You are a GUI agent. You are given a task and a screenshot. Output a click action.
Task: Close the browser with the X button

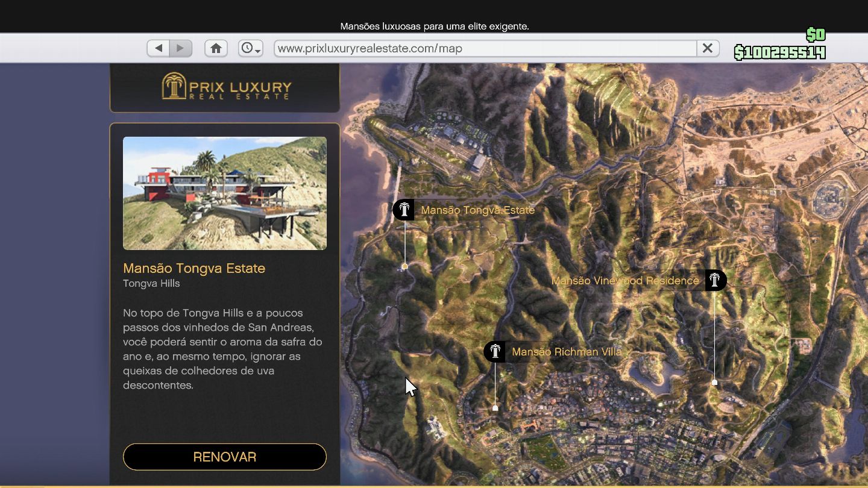(708, 48)
